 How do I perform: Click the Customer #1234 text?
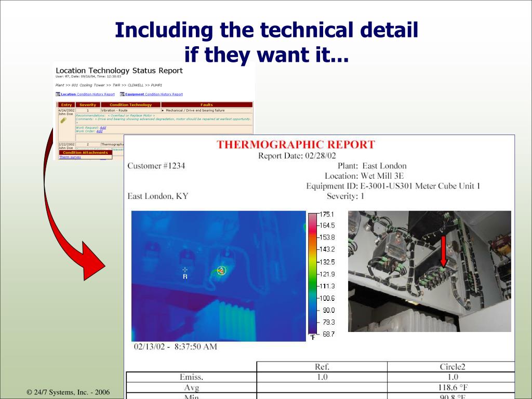156,166
